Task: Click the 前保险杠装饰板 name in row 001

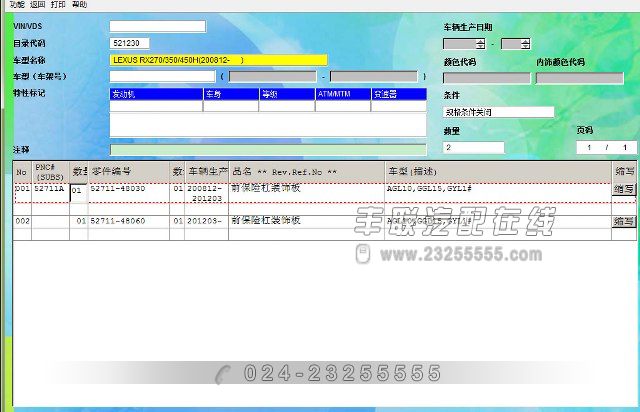Action: coord(266,188)
